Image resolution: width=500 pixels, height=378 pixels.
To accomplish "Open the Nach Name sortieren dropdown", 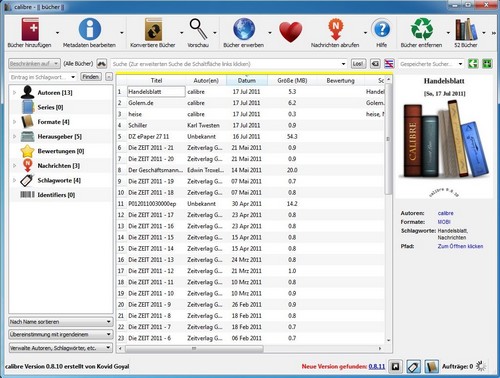I will (x=60, y=322).
